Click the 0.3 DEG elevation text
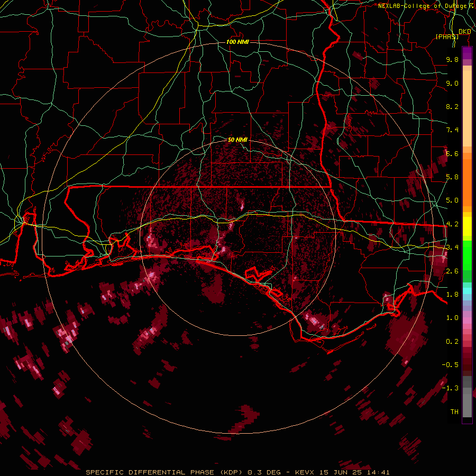The width and height of the screenshot is (476, 476). pos(265,472)
